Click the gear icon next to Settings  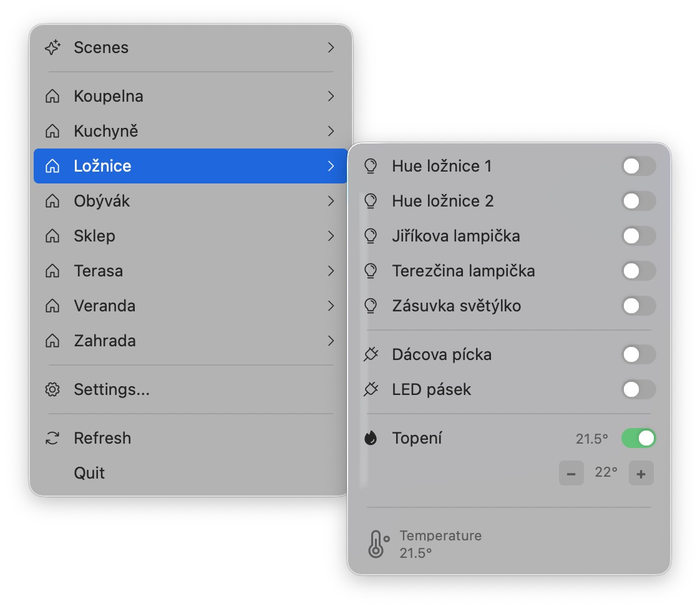[x=52, y=389]
